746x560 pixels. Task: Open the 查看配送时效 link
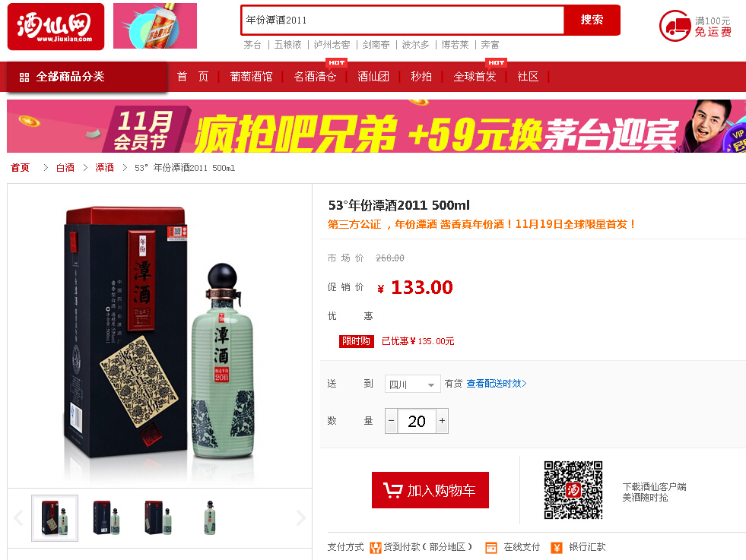coord(497,384)
